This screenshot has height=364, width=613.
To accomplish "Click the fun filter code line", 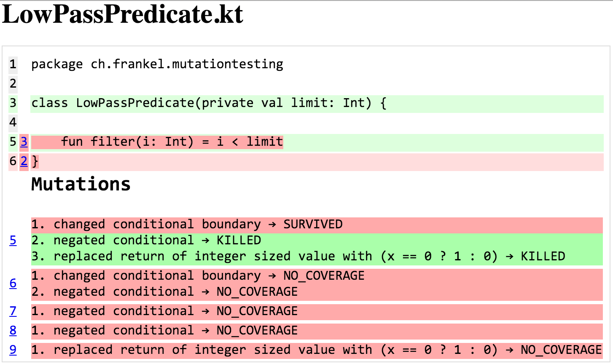I will [172, 142].
